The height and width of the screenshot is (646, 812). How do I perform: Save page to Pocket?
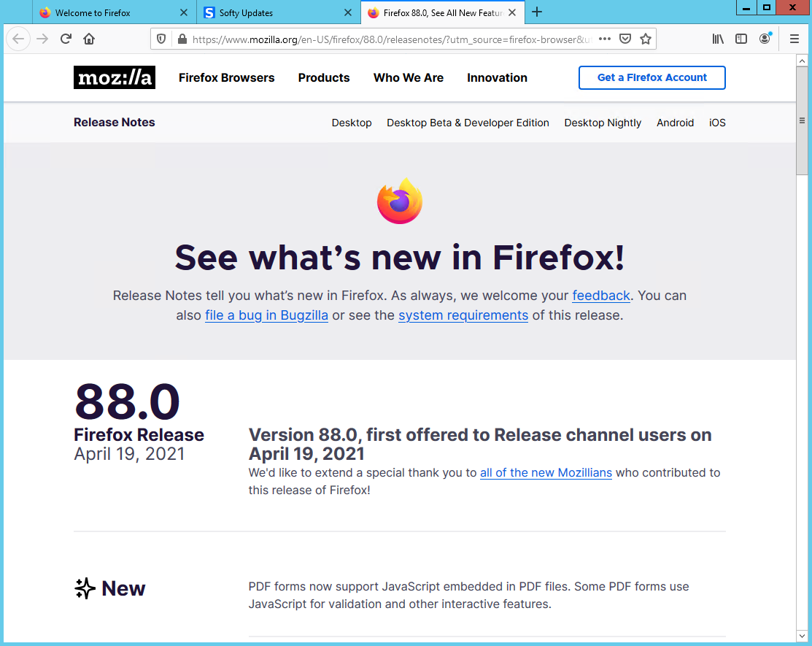(625, 39)
